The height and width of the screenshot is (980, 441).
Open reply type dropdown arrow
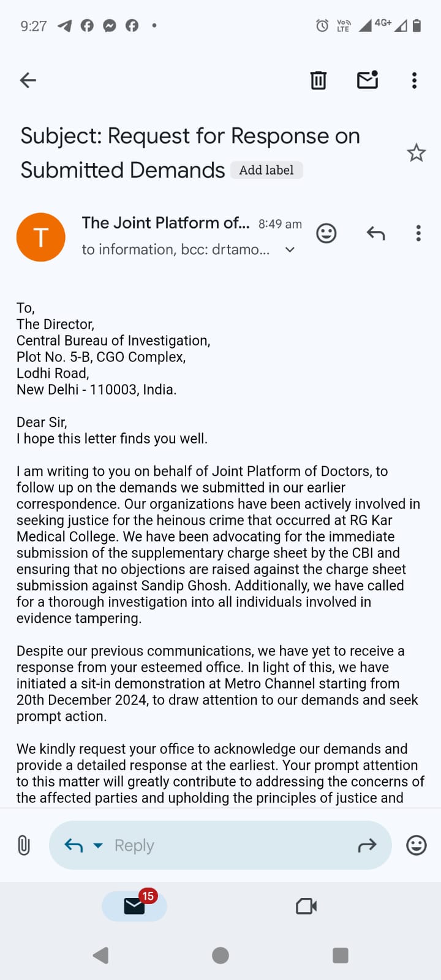[98, 846]
